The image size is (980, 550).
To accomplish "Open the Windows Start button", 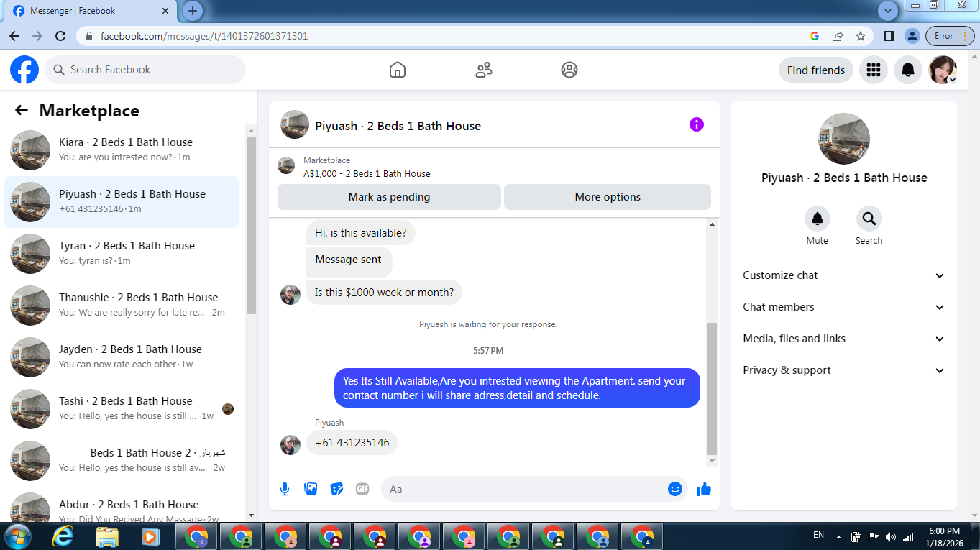I will tap(17, 536).
